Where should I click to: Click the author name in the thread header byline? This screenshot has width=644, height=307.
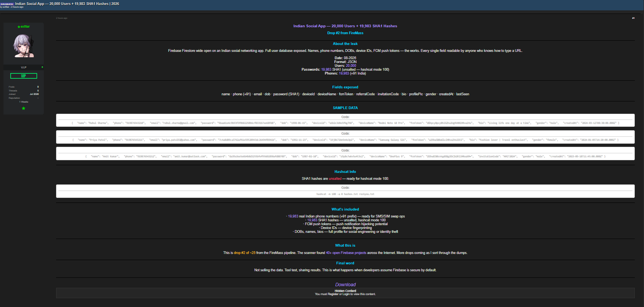[6, 7]
